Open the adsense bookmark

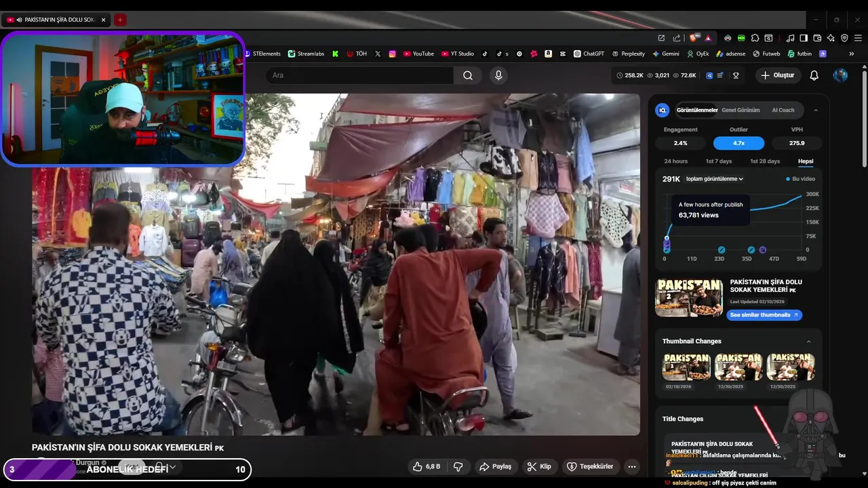(x=730, y=54)
